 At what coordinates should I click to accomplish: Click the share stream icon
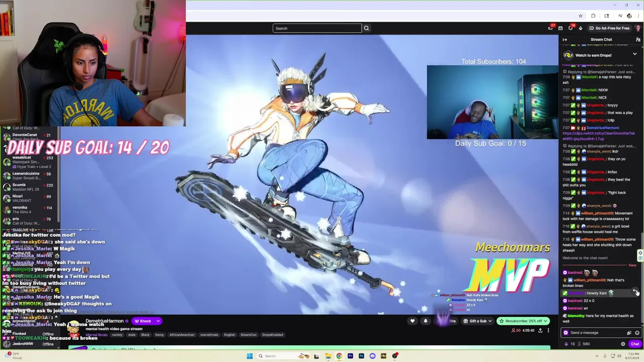[540, 330]
